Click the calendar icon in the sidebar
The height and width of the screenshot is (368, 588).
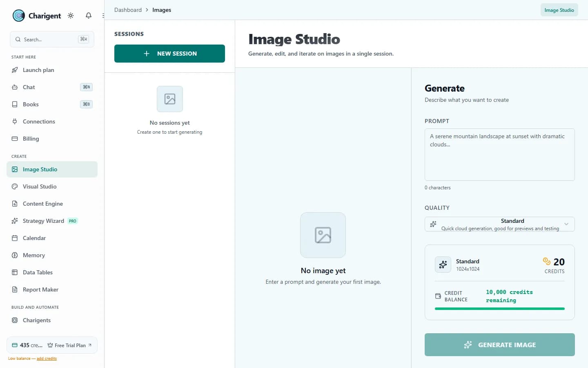coord(15,238)
